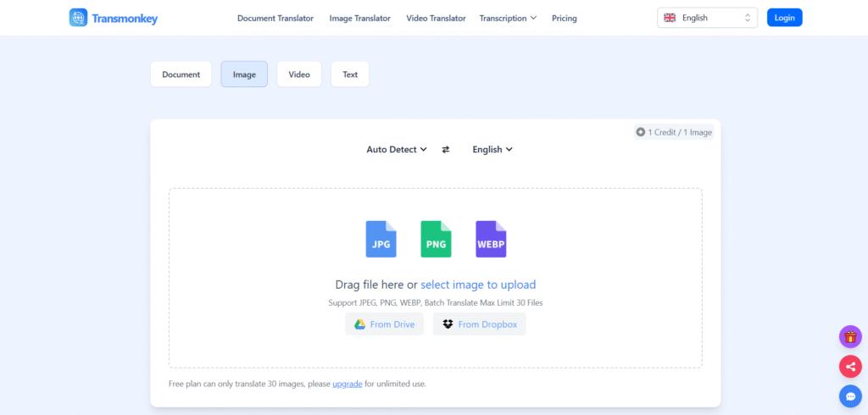The width and height of the screenshot is (868, 415).
Task: Open the purple gift rewards button
Action: point(850,336)
